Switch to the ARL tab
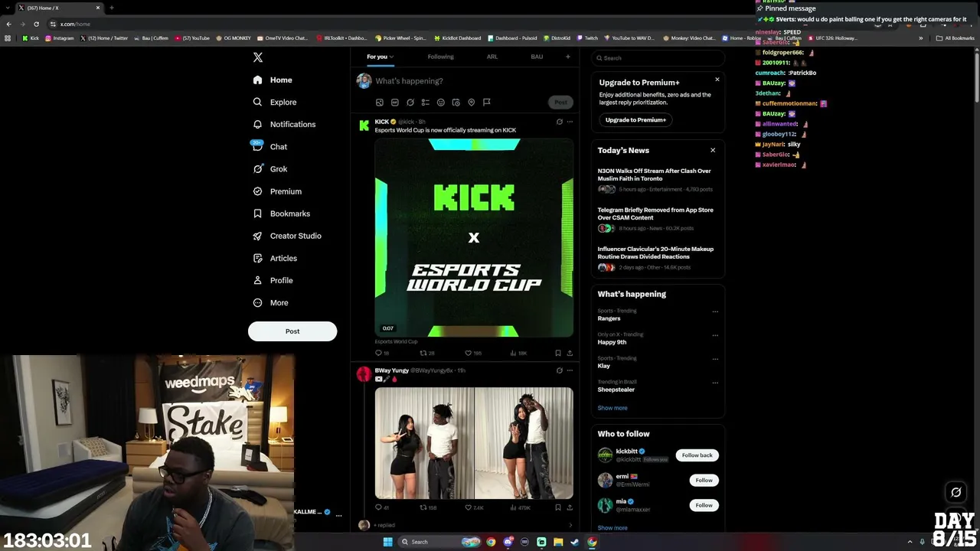Viewport: 980px width, 551px height. tap(492, 57)
